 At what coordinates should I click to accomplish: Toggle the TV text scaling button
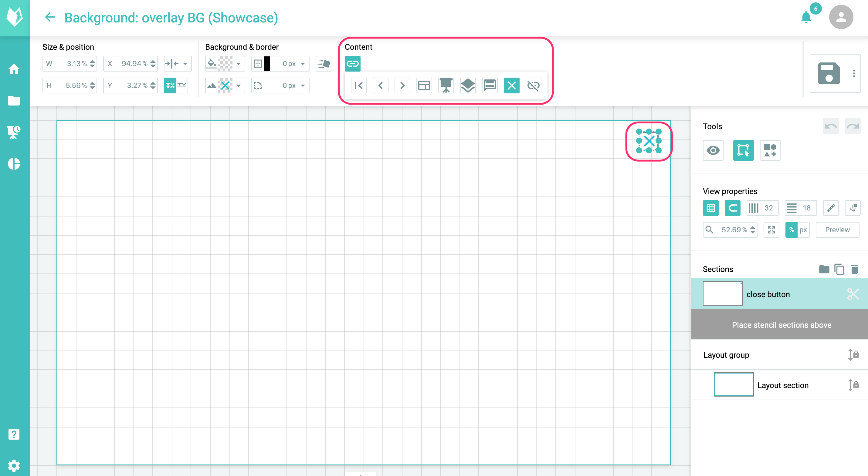click(182, 85)
